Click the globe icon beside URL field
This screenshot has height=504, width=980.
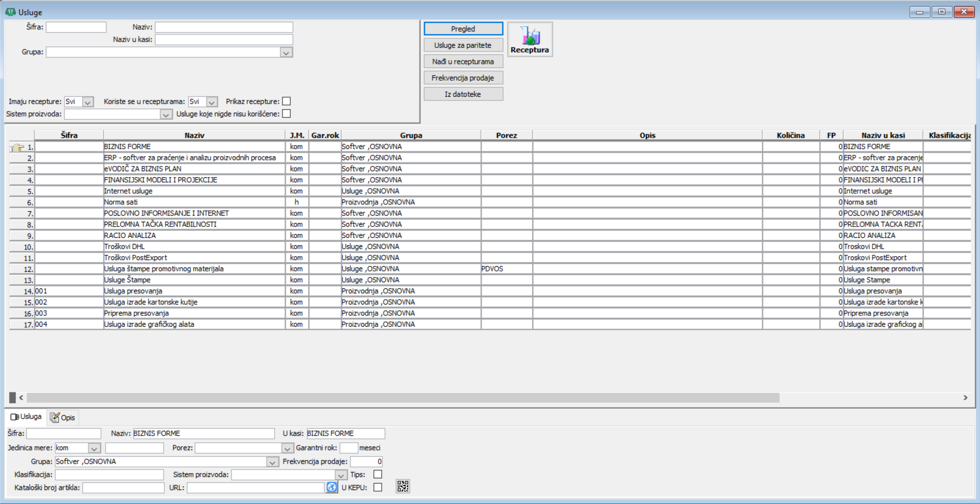(331, 487)
